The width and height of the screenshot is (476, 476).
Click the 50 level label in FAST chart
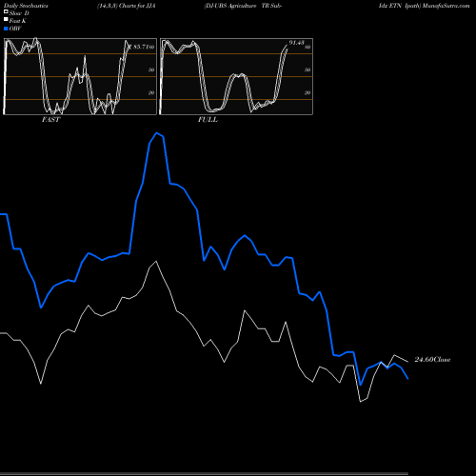point(151,69)
